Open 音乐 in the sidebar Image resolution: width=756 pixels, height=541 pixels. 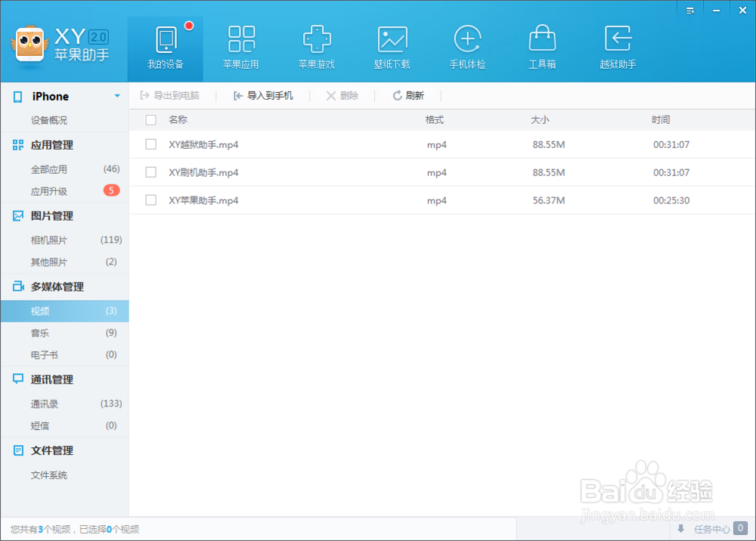(x=40, y=333)
